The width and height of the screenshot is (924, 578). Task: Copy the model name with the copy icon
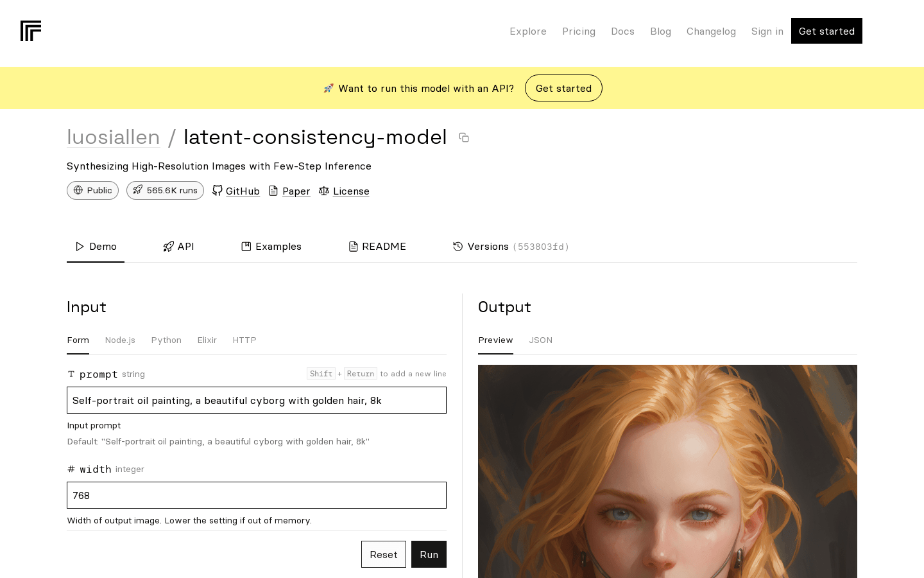pos(464,137)
